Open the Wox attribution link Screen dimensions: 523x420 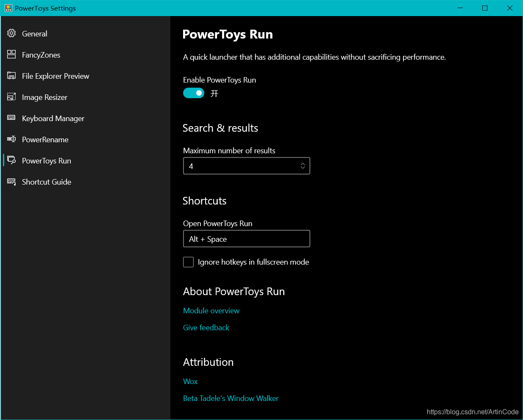pos(190,381)
